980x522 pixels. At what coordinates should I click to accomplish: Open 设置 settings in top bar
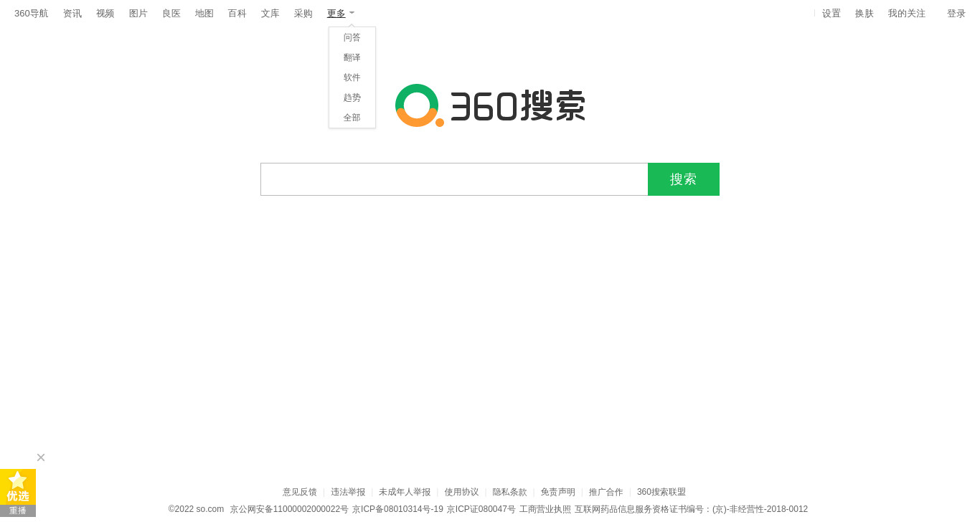pos(831,14)
